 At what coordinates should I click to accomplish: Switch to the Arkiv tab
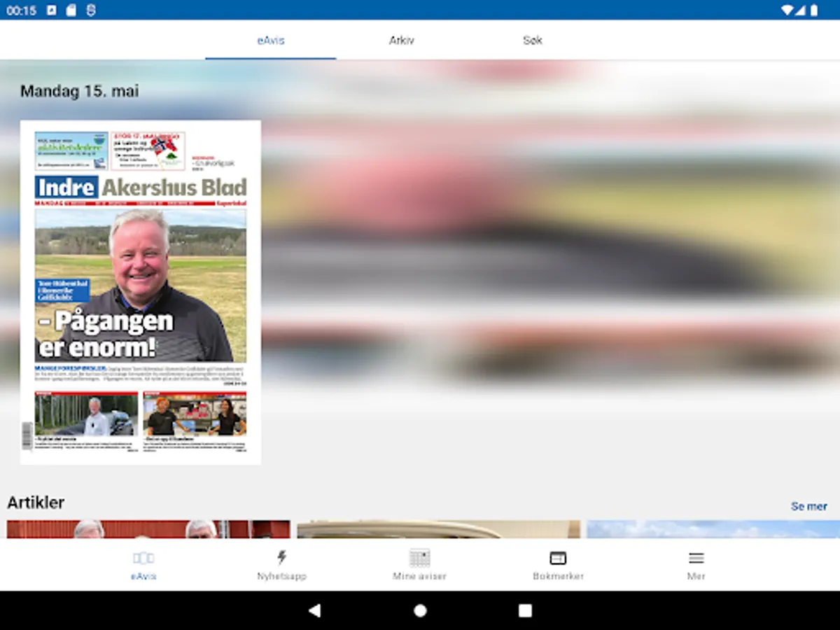point(402,41)
